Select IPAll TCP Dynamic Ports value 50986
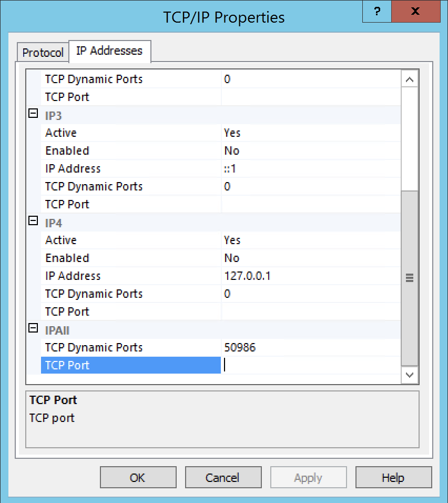Screen dimensions: 448x503 310,347
